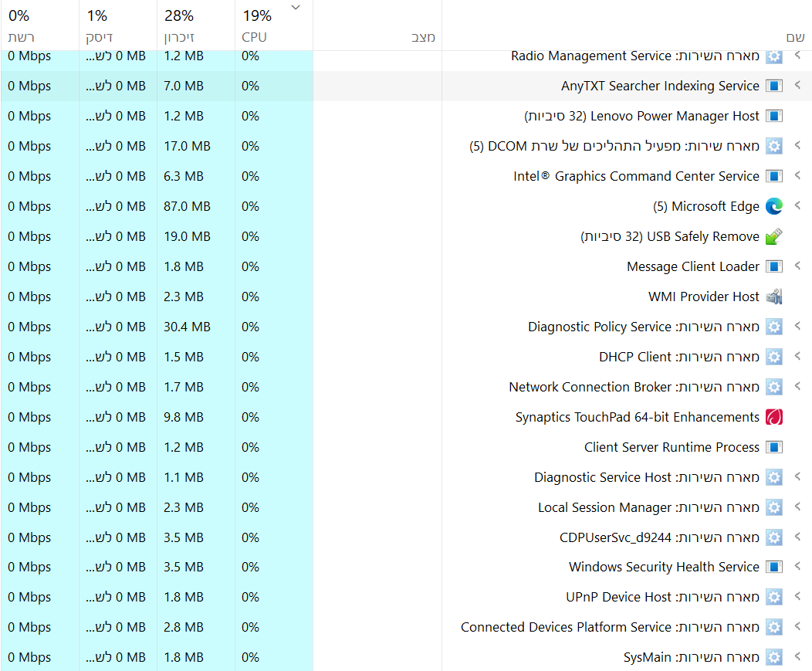The width and height of the screenshot is (812, 671).
Task: Click the gear icon beside DHCP Client
Action: [x=773, y=357]
